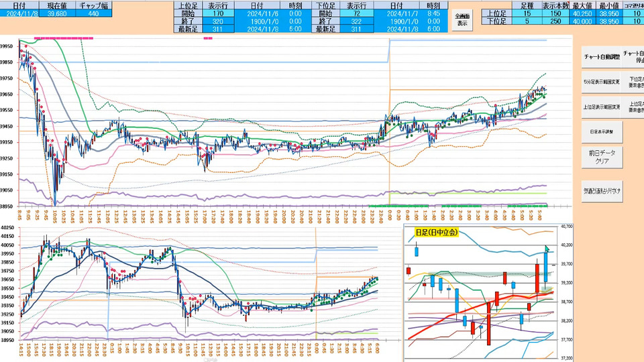Select the 現在値 cell showing 39,680
The height and width of the screenshot is (362, 644).
click(58, 13)
